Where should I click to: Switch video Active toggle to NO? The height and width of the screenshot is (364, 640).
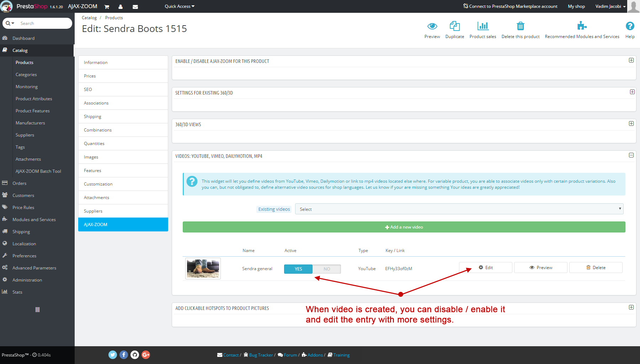click(x=327, y=269)
